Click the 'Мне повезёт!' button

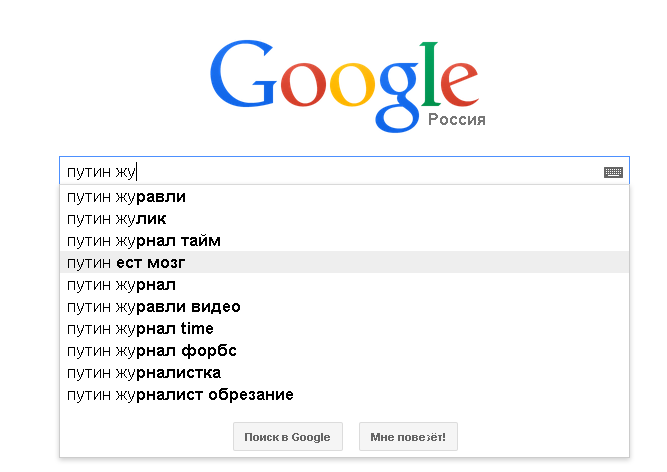pos(408,437)
